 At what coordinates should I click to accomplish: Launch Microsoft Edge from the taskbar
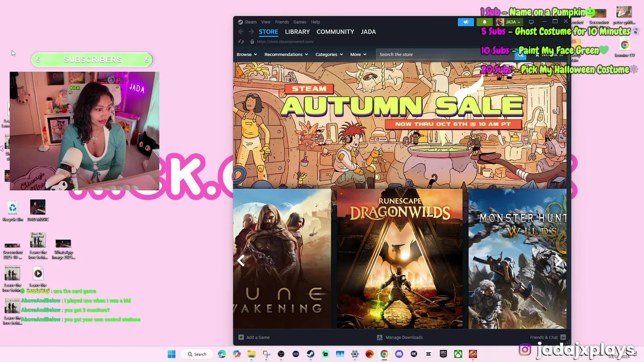(222, 354)
